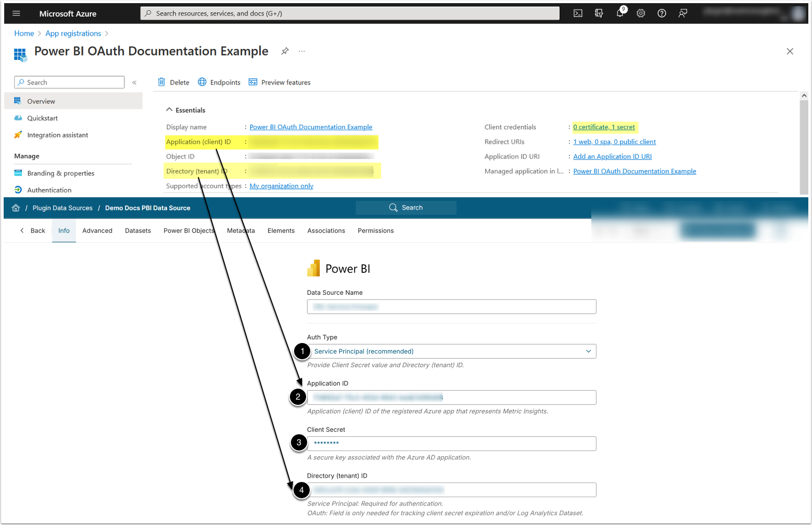Screen dimensions: 812x525
Task: Click the Power BI logo icon
Action: pos(313,269)
